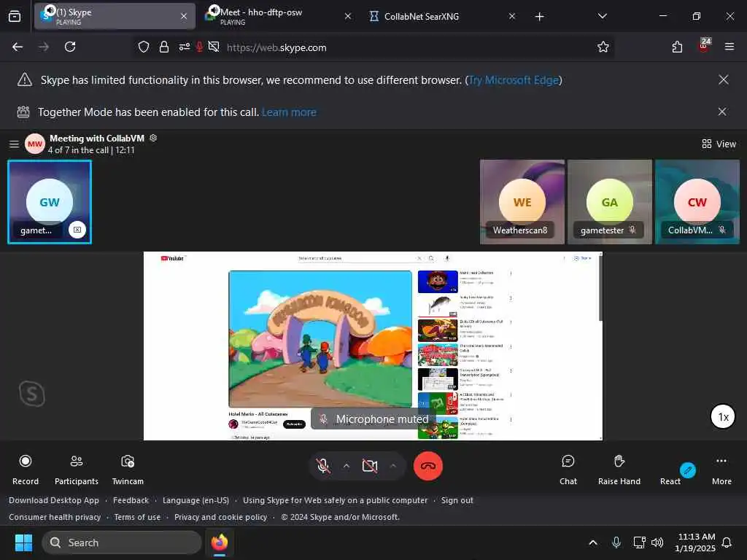The width and height of the screenshot is (747, 560).
Task: Click the 1x zoom level button
Action: [x=723, y=416]
